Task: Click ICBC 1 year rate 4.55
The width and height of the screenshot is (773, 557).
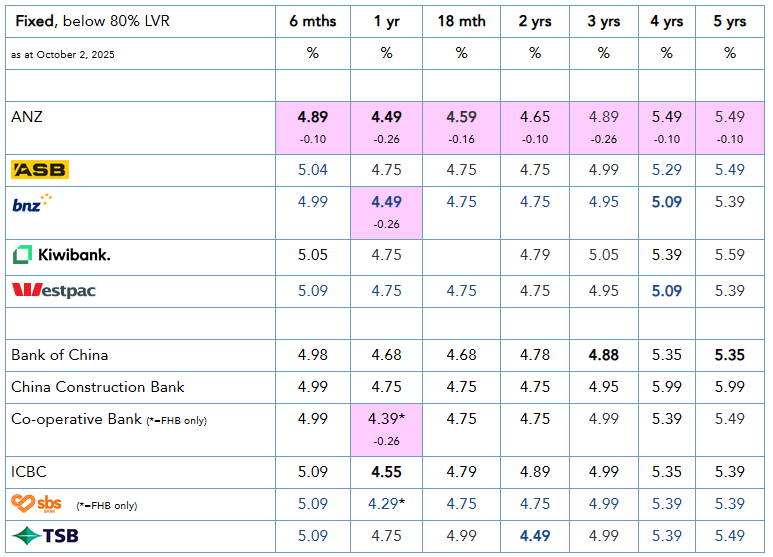Action: (x=386, y=472)
